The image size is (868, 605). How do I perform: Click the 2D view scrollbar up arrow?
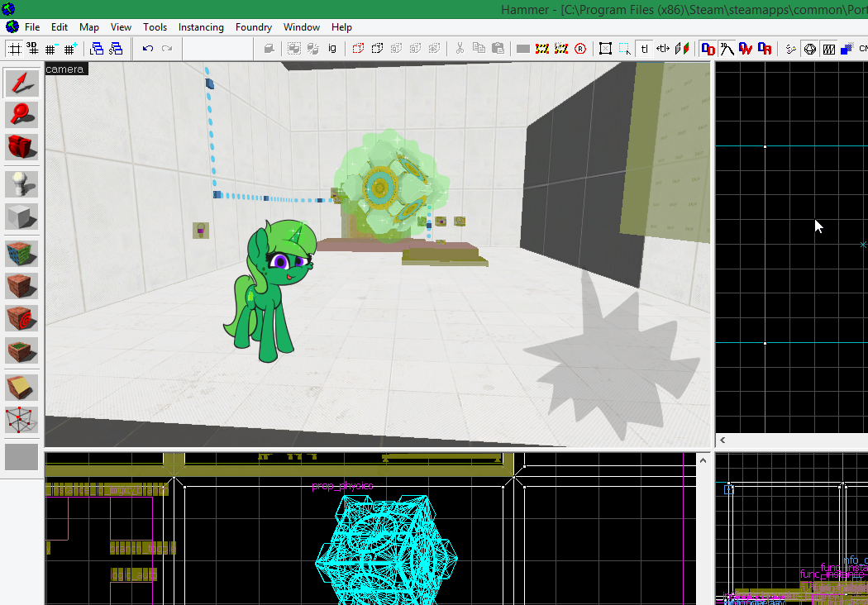coord(703,460)
